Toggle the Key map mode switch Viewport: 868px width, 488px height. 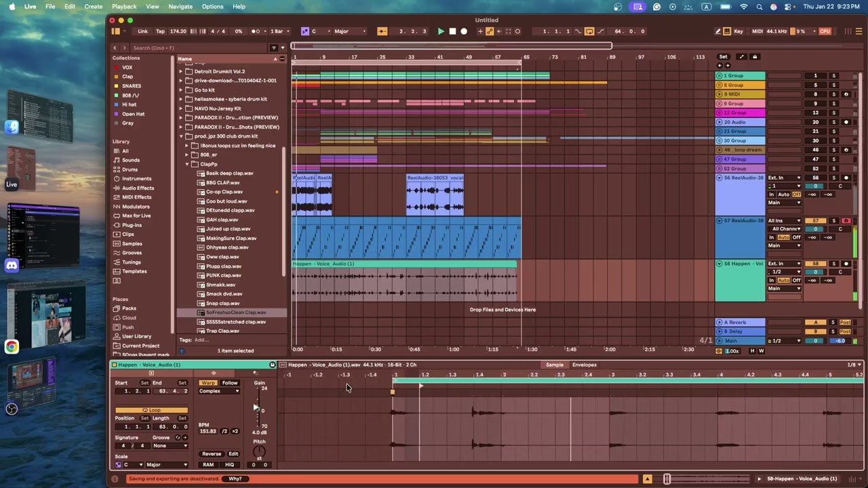pos(738,31)
